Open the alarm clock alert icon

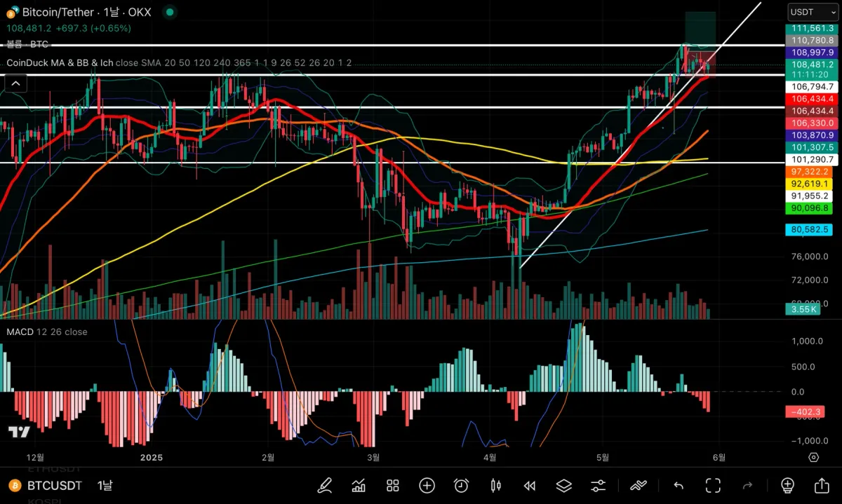point(461,485)
